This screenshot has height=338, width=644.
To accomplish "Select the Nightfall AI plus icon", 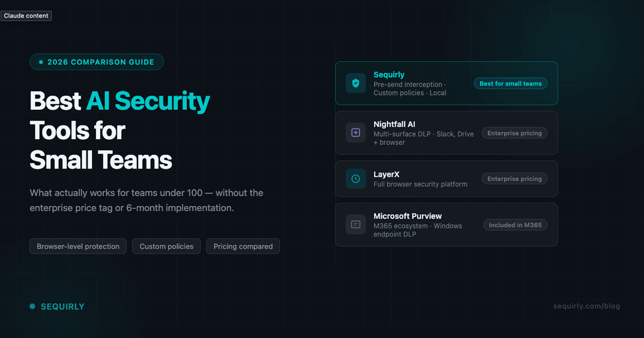I will point(356,133).
